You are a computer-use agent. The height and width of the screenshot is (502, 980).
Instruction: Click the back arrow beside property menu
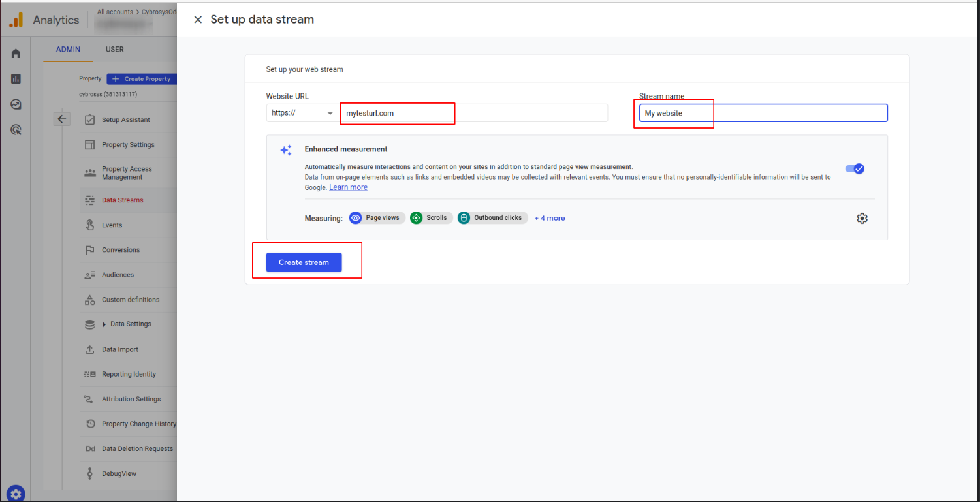coord(62,119)
